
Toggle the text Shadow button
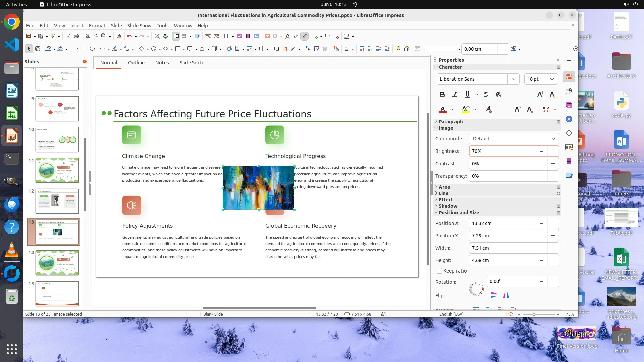[x=498, y=94]
